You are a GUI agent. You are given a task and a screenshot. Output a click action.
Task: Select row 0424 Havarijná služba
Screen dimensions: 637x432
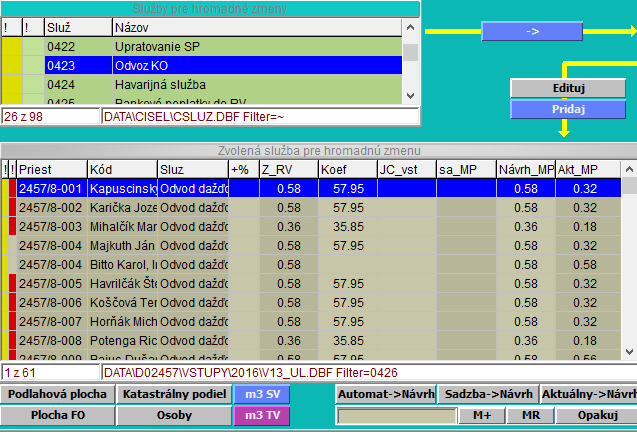(202, 85)
